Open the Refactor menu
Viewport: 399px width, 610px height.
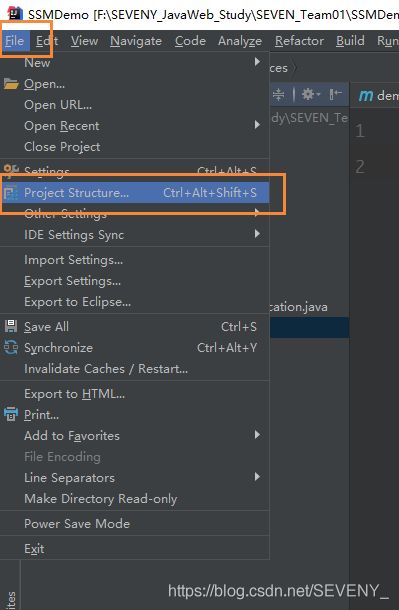pos(299,41)
